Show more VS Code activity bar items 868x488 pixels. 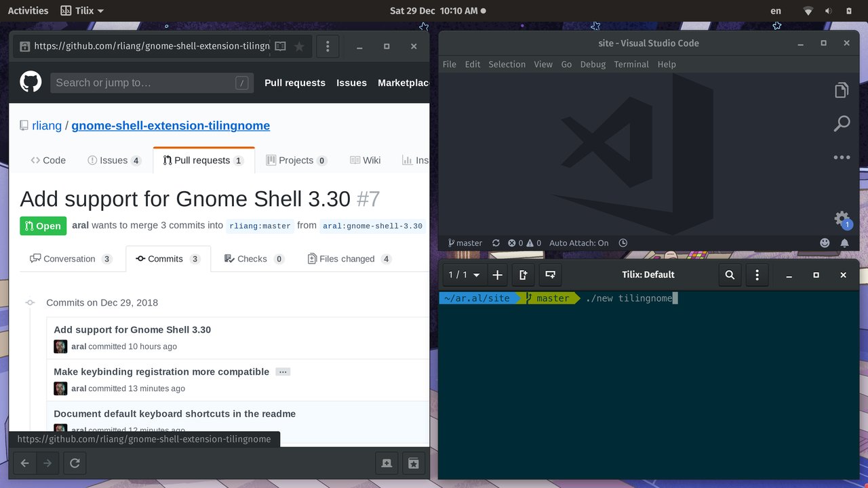pyautogui.click(x=842, y=157)
